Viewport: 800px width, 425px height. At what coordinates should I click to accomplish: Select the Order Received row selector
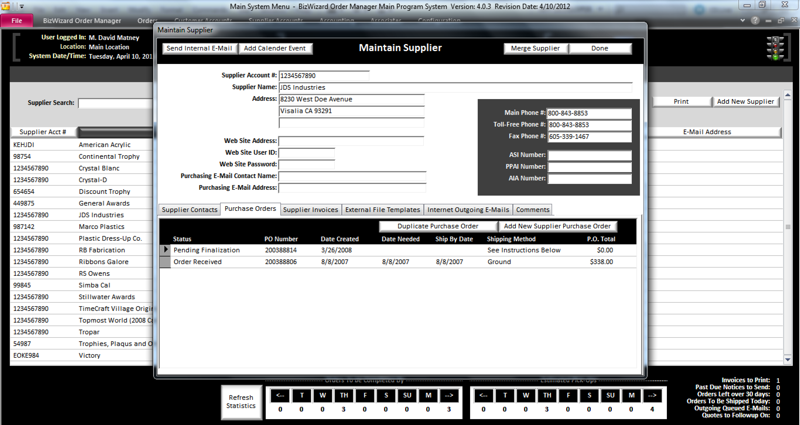click(166, 261)
